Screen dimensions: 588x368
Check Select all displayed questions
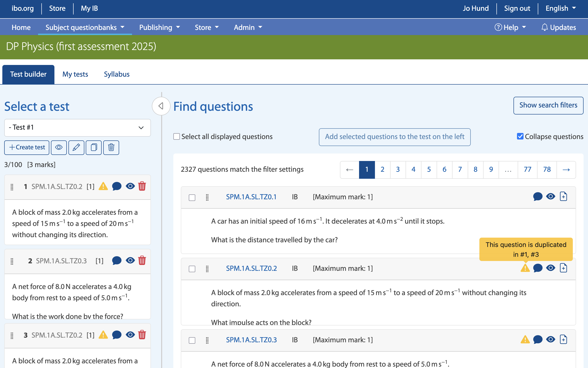tap(177, 136)
